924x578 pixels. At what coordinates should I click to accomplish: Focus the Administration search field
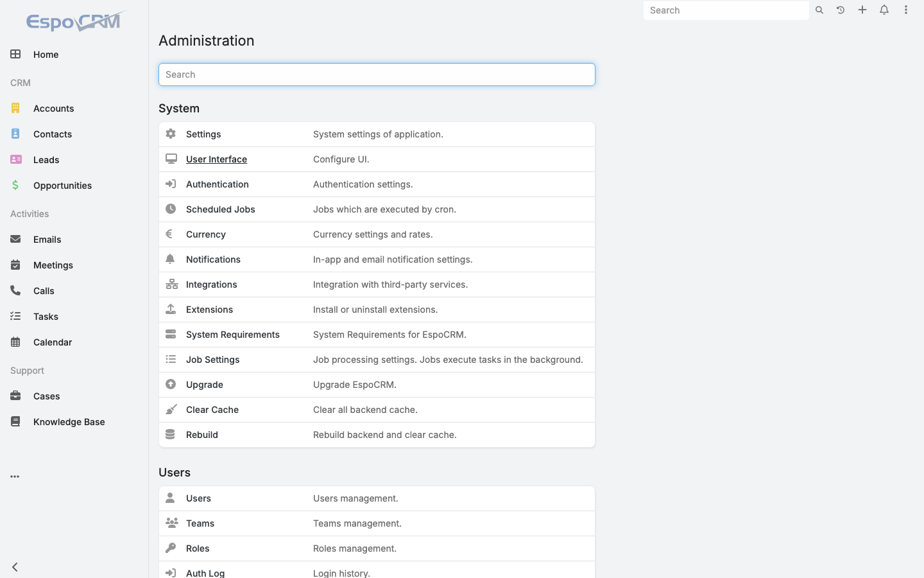click(x=377, y=74)
